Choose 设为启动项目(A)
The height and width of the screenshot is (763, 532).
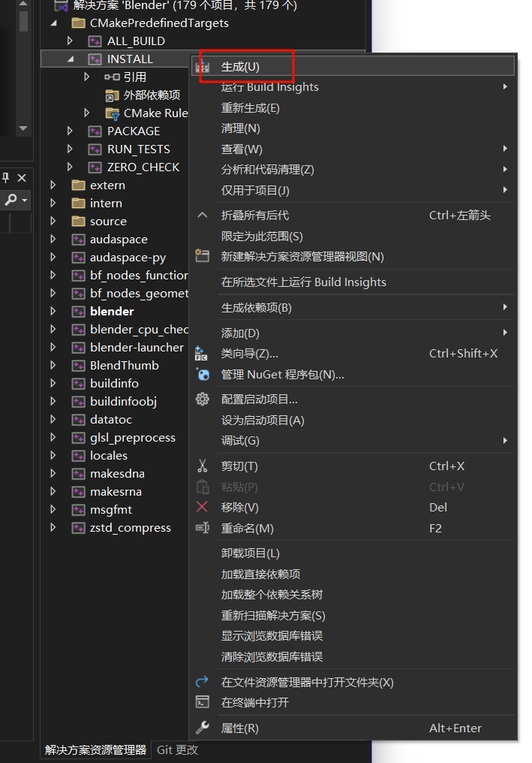tap(353, 420)
